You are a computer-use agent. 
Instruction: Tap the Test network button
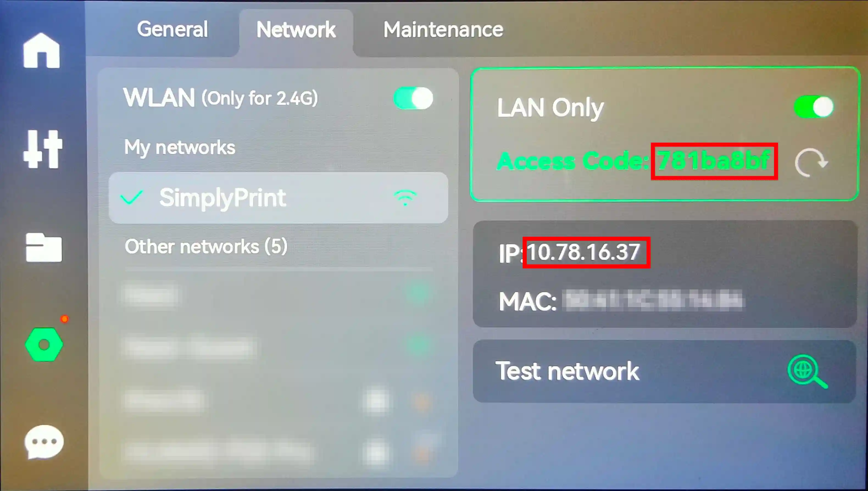coord(664,371)
